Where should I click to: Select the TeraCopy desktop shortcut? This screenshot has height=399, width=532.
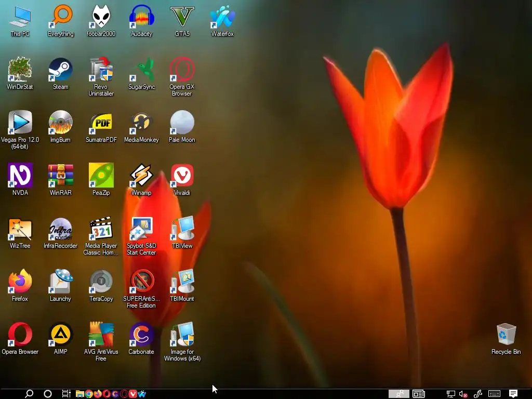coord(101,286)
